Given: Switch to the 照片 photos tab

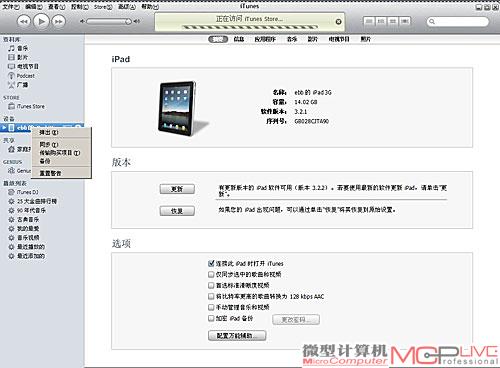Looking at the screenshot, I should click(366, 39).
